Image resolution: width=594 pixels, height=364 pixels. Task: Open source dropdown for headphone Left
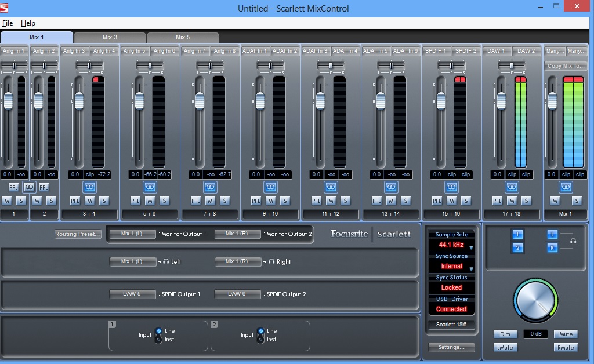point(132,261)
